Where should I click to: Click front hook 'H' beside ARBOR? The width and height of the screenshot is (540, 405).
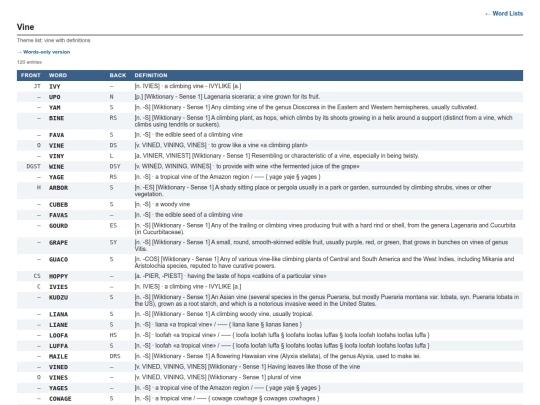tap(39, 188)
